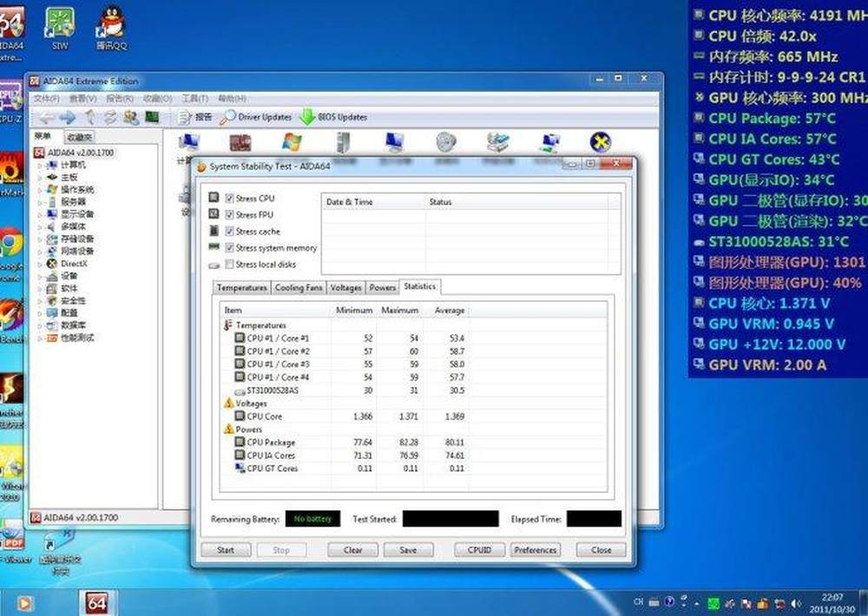
Task: Open the SIW desktop shortcut
Action: (60, 28)
